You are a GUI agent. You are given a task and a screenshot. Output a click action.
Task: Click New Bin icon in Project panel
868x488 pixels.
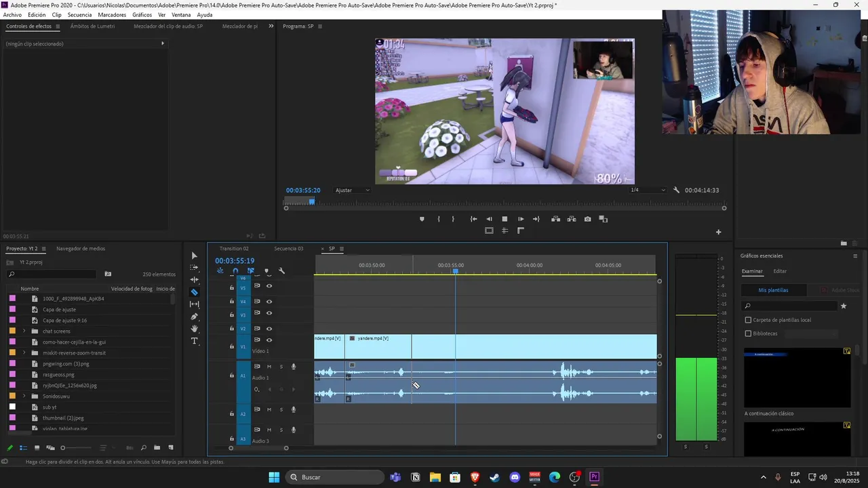157,447
